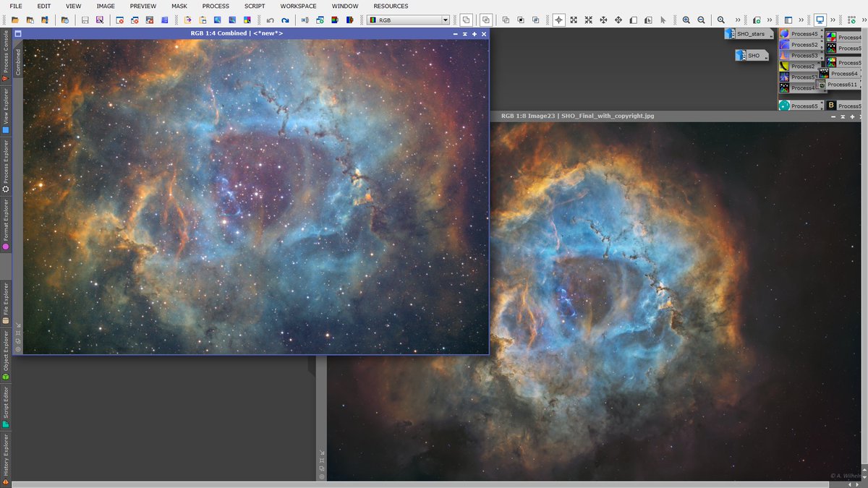This screenshot has width=868, height=488.
Task: Open the Script Editor side tab
Action: click(6, 407)
